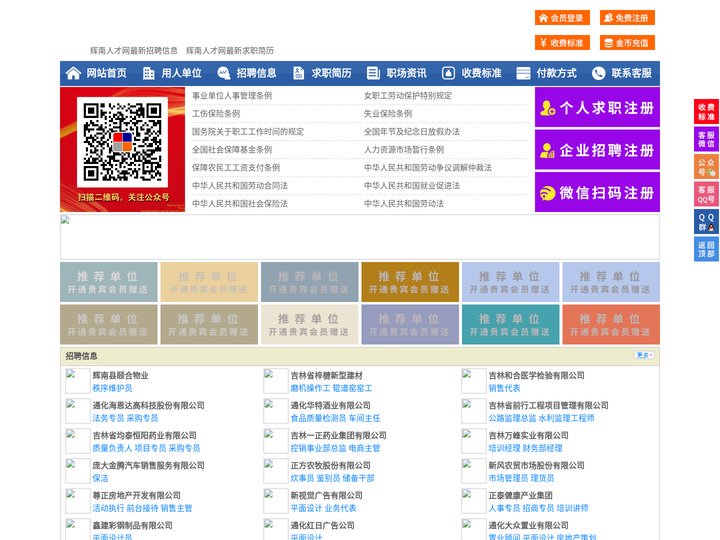Open 全国年节及纪念日放假办法 link

[412, 131]
